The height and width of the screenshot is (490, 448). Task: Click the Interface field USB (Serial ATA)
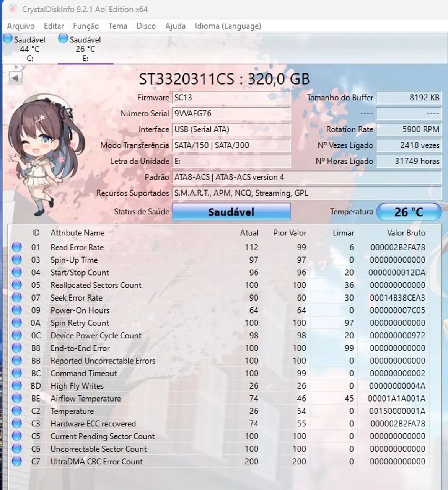click(x=231, y=129)
